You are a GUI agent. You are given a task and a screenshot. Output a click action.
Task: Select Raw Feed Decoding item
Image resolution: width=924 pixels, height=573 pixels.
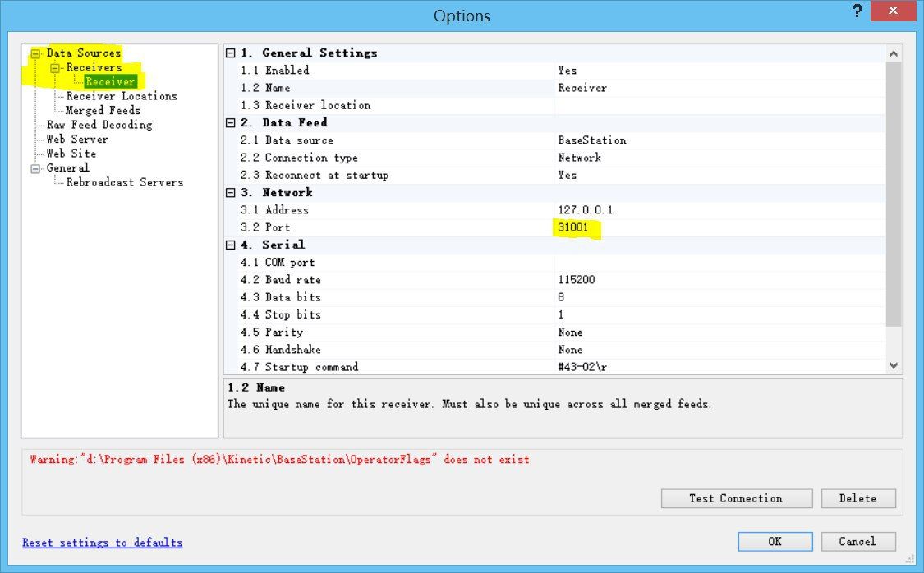(99, 125)
